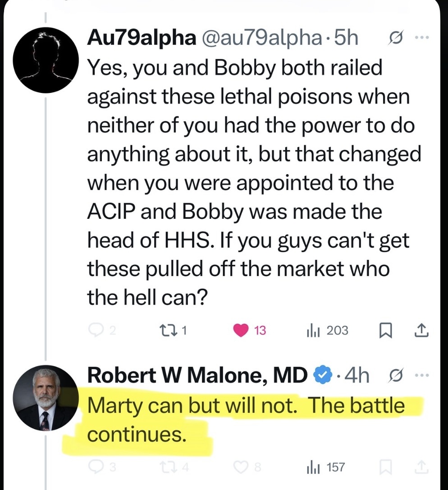Open more options menu for Au79alpha tweet

click(420, 39)
